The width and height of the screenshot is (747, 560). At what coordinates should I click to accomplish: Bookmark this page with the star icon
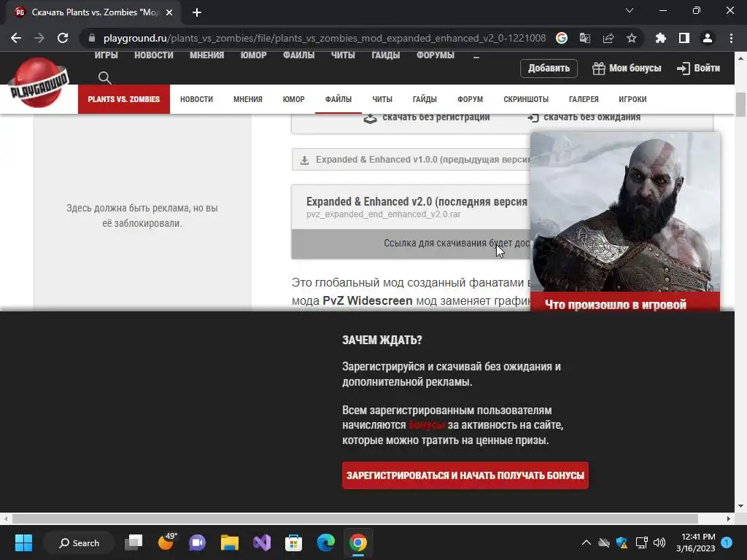632,38
